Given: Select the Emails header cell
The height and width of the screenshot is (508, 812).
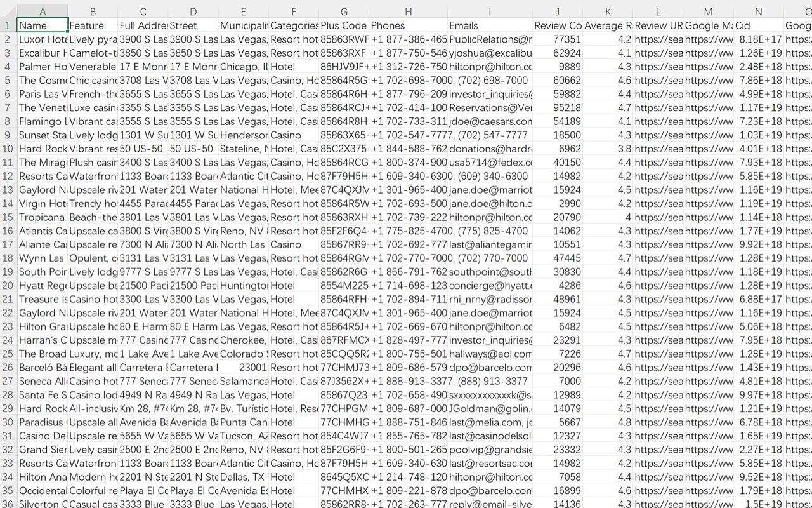Looking at the screenshot, I should (490, 25).
